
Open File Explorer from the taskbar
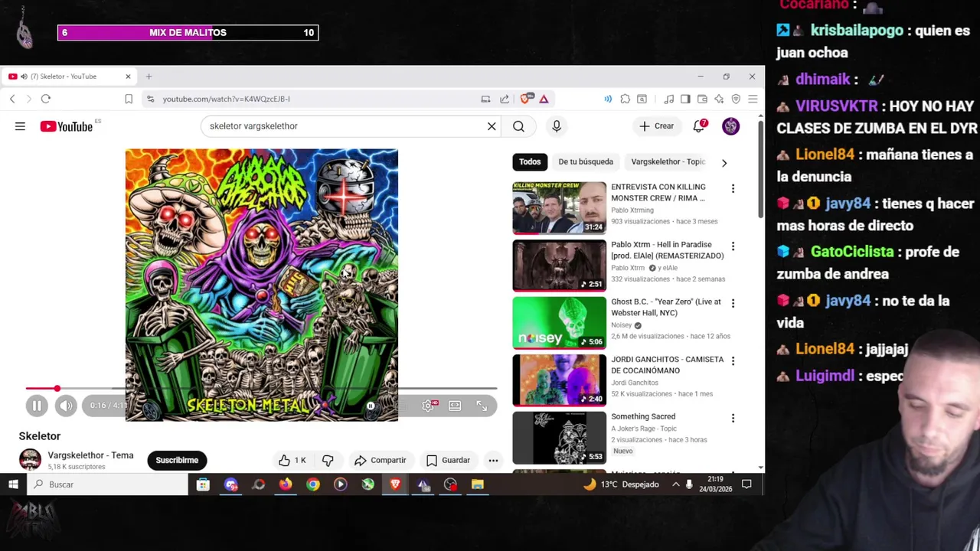[x=478, y=484]
